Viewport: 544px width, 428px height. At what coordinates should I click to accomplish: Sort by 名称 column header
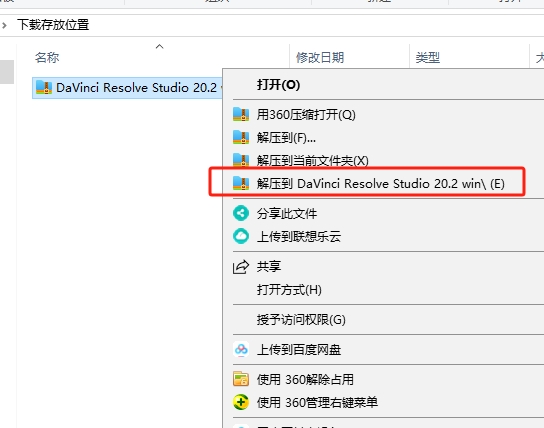[47, 58]
